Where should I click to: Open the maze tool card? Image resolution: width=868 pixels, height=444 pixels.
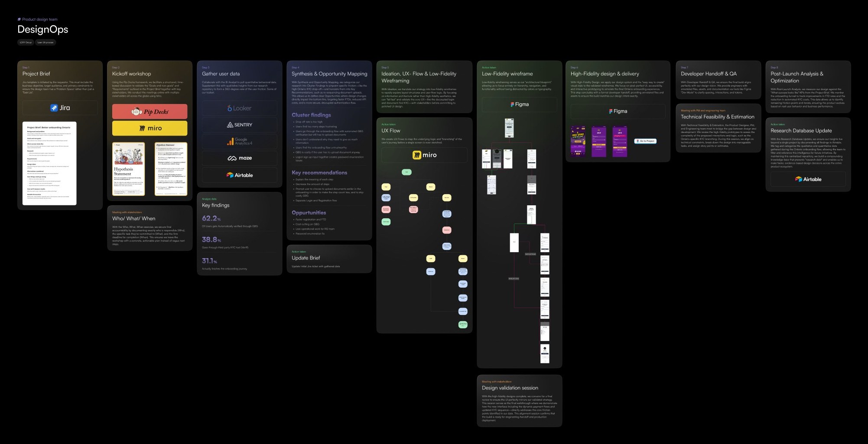pyautogui.click(x=239, y=158)
